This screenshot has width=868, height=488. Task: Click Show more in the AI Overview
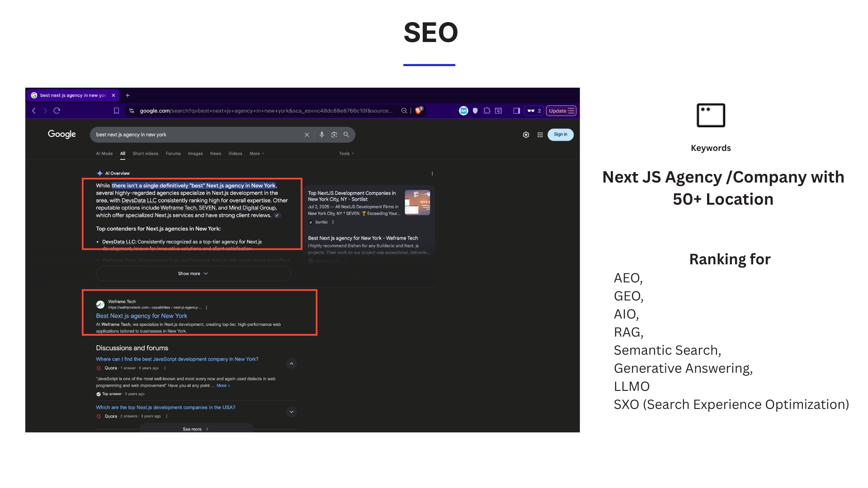[x=193, y=273]
